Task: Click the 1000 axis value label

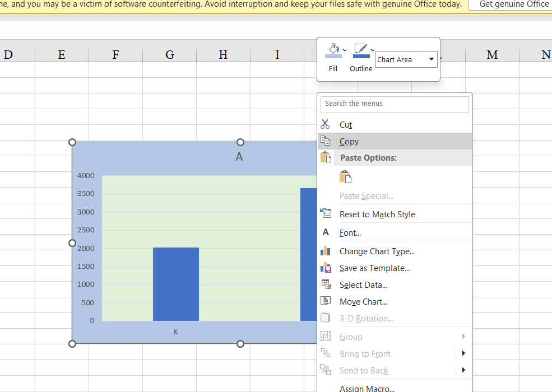Action: click(86, 284)
